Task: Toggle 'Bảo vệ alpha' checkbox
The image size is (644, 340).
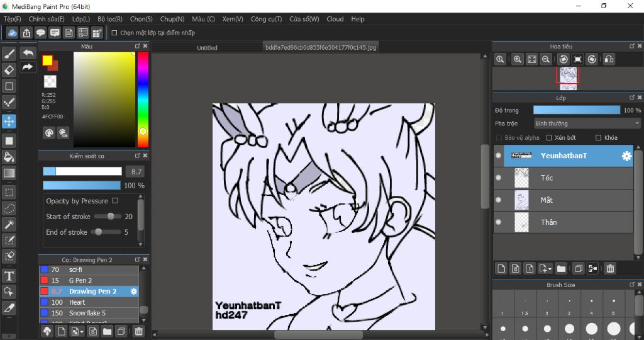Action: click(499, 137)
